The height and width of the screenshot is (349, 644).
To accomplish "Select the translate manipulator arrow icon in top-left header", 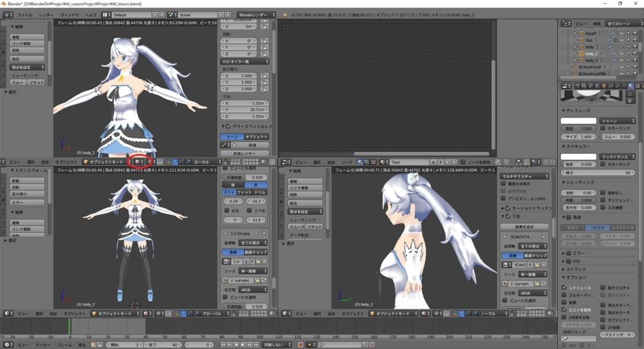I will (x=175, y=162).
